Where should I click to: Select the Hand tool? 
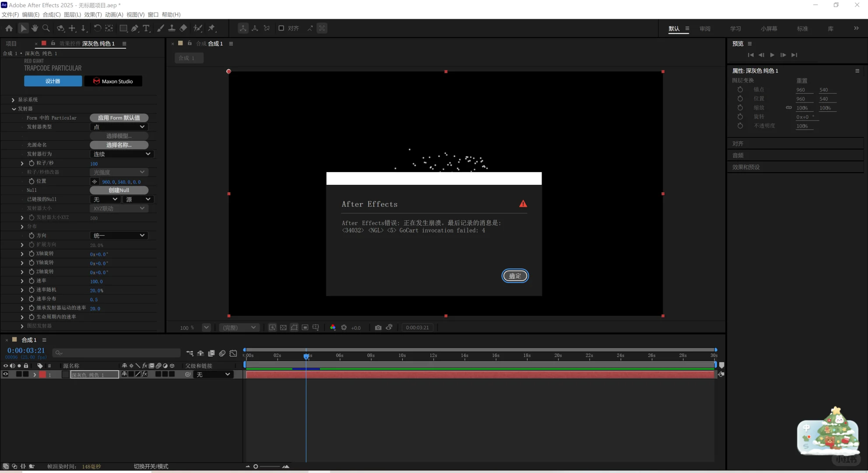pyautogui.click(x=35, y=28)
